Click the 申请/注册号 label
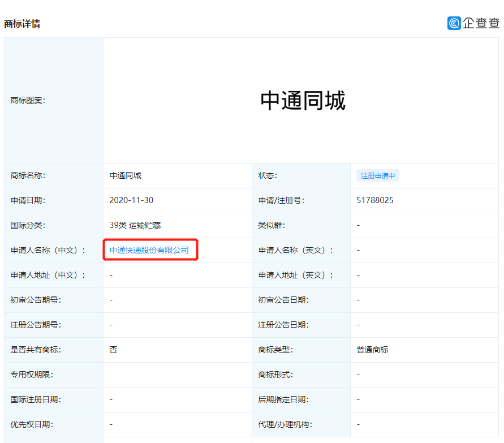The width and height of the screenshot is (504, 443). tap(281, 200)
